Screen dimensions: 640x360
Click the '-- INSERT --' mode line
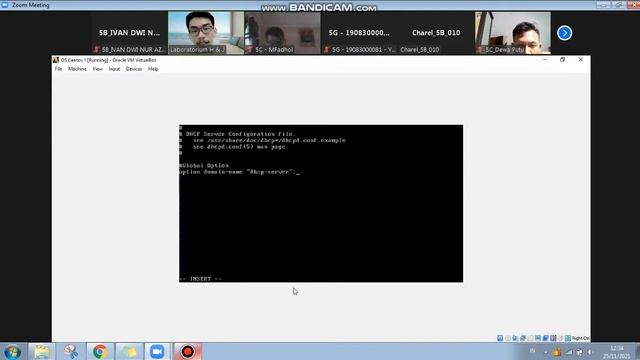(x=200, y=279)
